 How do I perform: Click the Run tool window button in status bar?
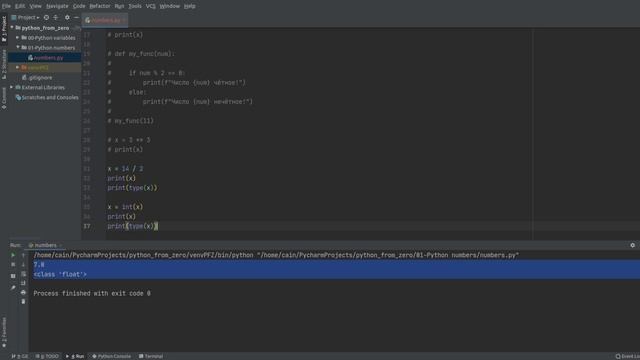point(75,356)
